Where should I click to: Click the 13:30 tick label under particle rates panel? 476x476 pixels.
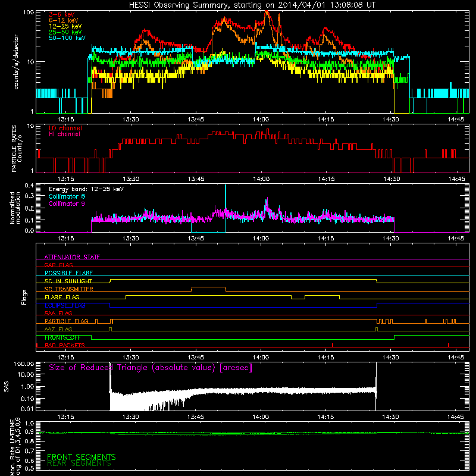(131, 179)
